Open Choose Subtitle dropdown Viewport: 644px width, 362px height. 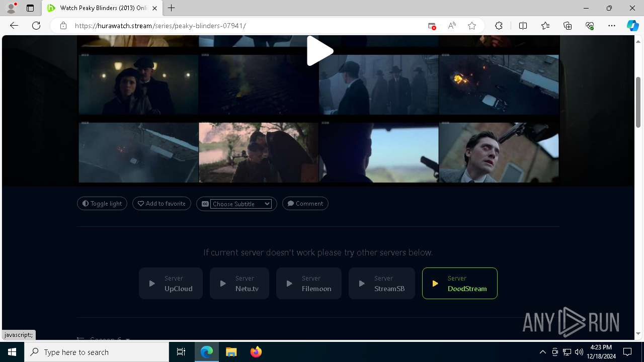[241, 204]
